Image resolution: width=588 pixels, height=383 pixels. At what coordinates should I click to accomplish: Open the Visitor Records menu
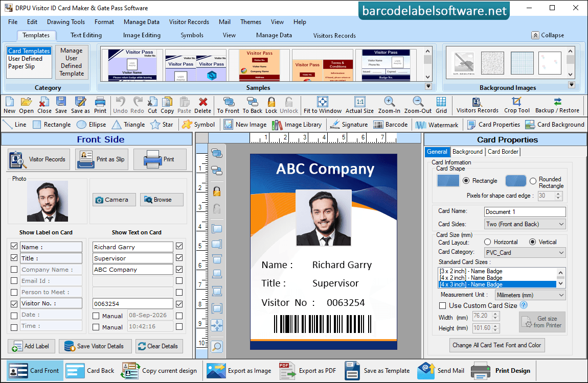click(x=189, y=22)
